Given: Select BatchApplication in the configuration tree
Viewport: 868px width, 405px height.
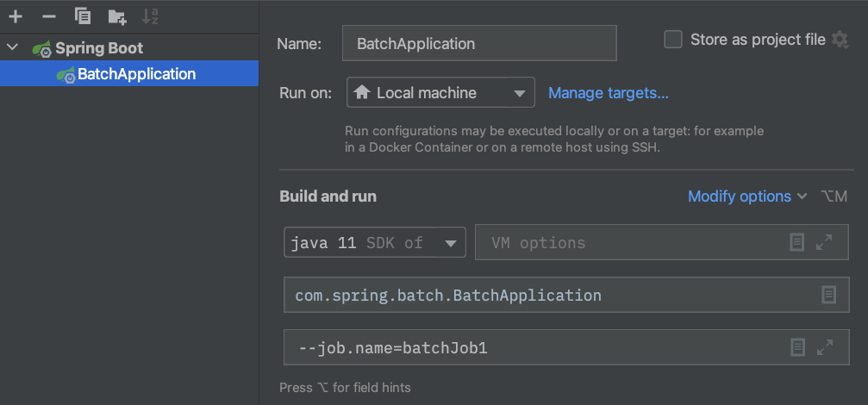Looking at the screenshot, I should (x=136, y=74).
